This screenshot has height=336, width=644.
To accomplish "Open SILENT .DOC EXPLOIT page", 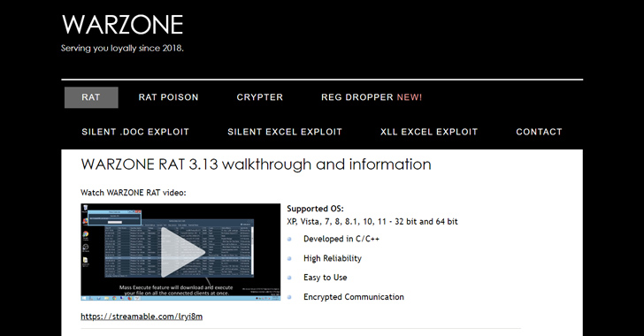I will coord(135,132).
